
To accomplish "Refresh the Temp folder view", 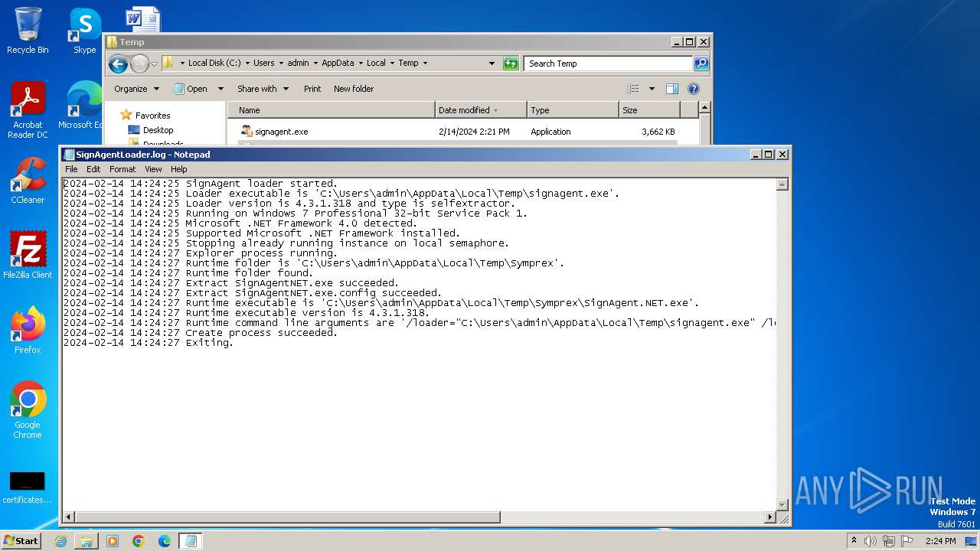I will [x=511, y=64].
